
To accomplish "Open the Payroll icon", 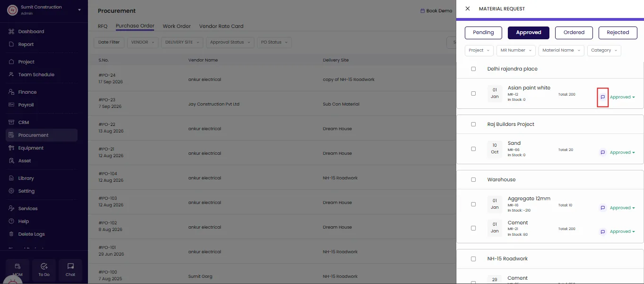I will pos(12,105).
